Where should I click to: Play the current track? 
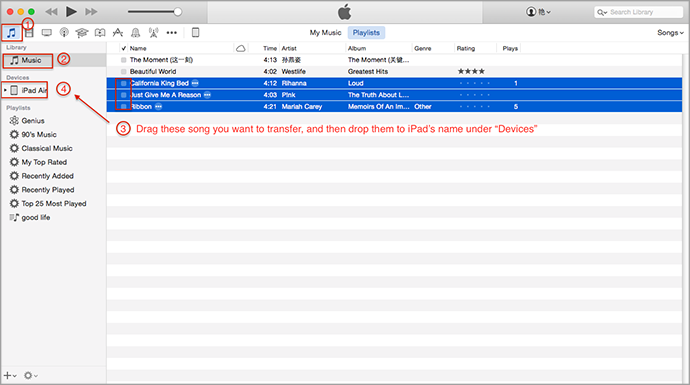[x=71, y=12]
